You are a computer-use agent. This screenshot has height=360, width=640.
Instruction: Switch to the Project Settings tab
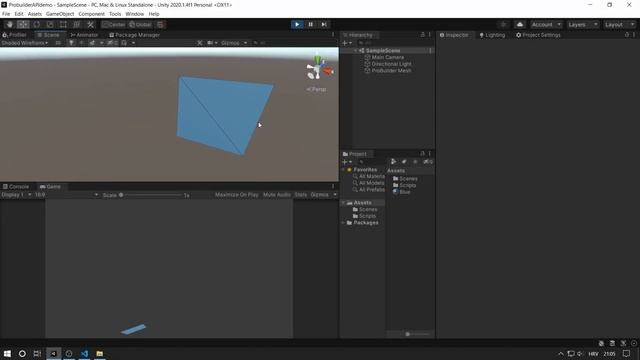[x=538, y=35]
